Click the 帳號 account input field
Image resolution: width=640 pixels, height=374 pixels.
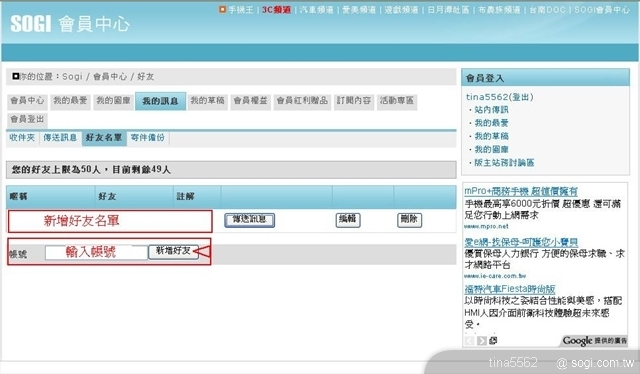point(96,253)
